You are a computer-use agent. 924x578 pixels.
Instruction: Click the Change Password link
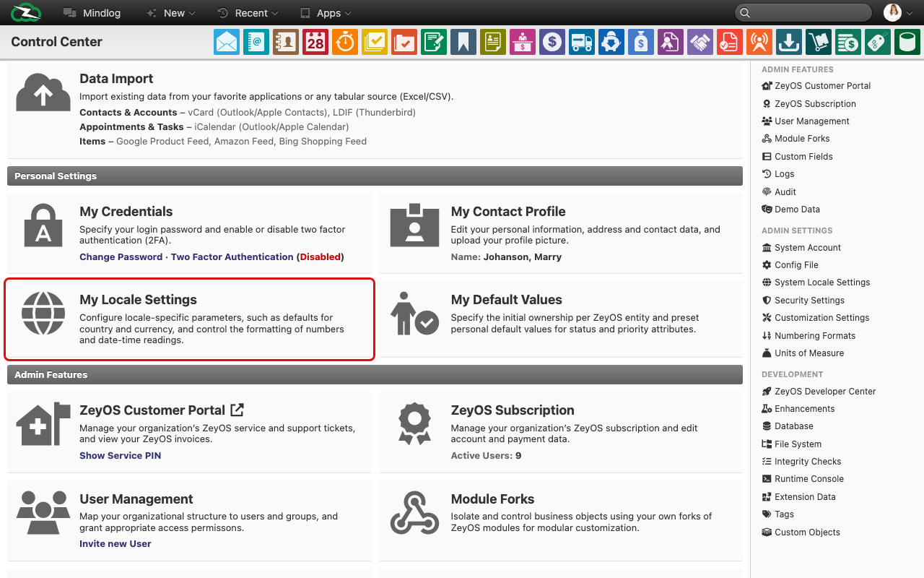pos(121,256)
